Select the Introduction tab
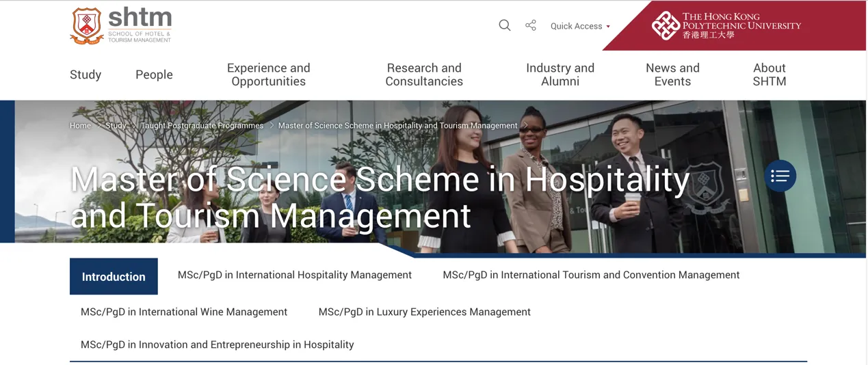Image resolution: width=868 pixels, height=365 pixels. [114, 277]
